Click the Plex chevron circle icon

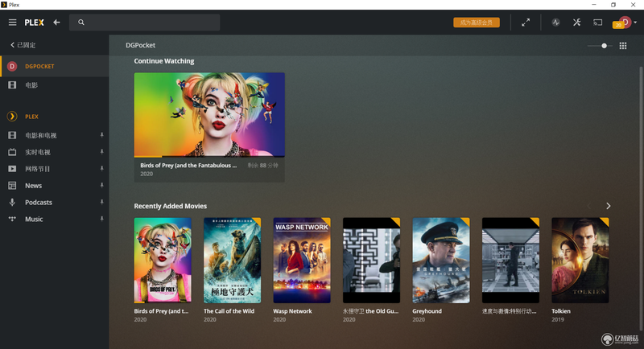(x=12, y=117)
